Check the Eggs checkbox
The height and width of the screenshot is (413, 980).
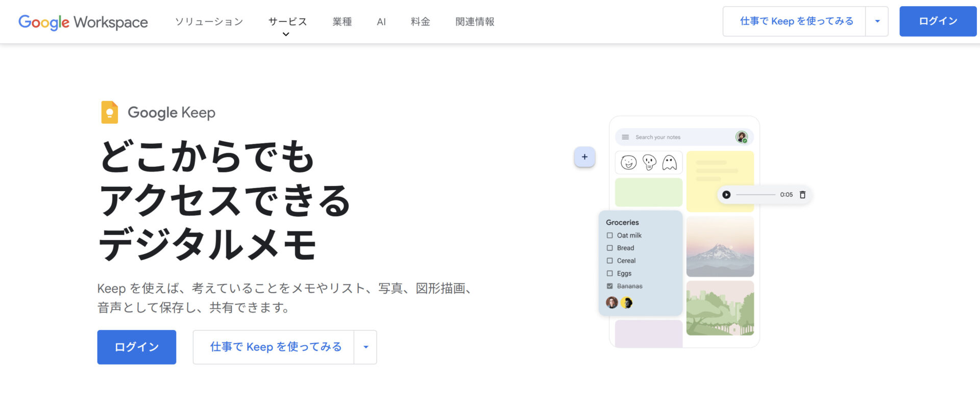[609, 274]
